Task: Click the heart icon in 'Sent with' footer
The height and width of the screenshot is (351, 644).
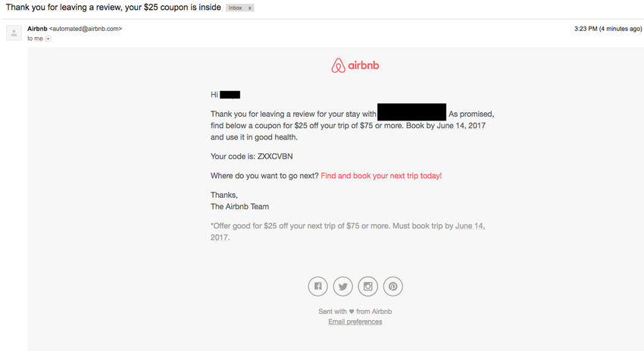Action: point(351,312)
